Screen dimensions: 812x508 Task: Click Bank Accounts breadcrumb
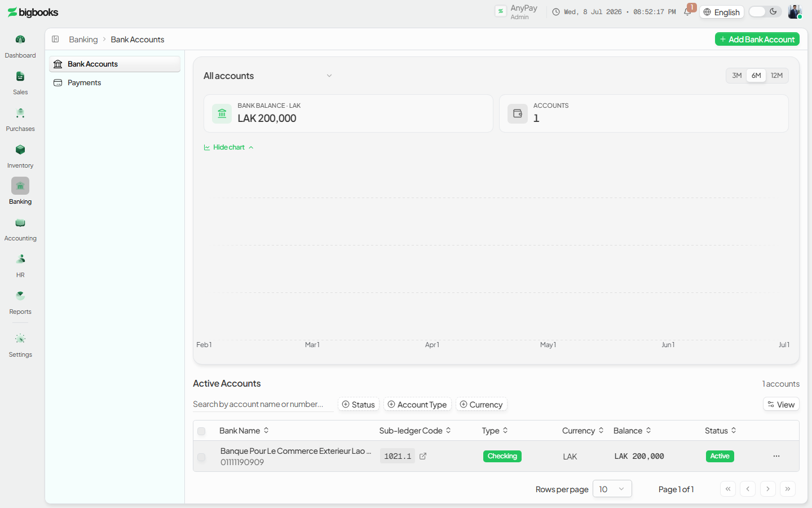click(x=138, y=40)
